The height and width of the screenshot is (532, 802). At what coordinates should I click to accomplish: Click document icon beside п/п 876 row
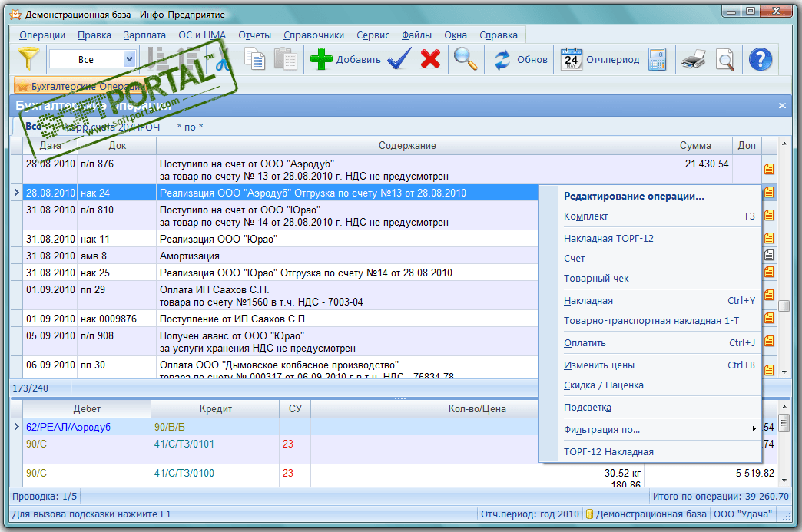click(769, 169)
